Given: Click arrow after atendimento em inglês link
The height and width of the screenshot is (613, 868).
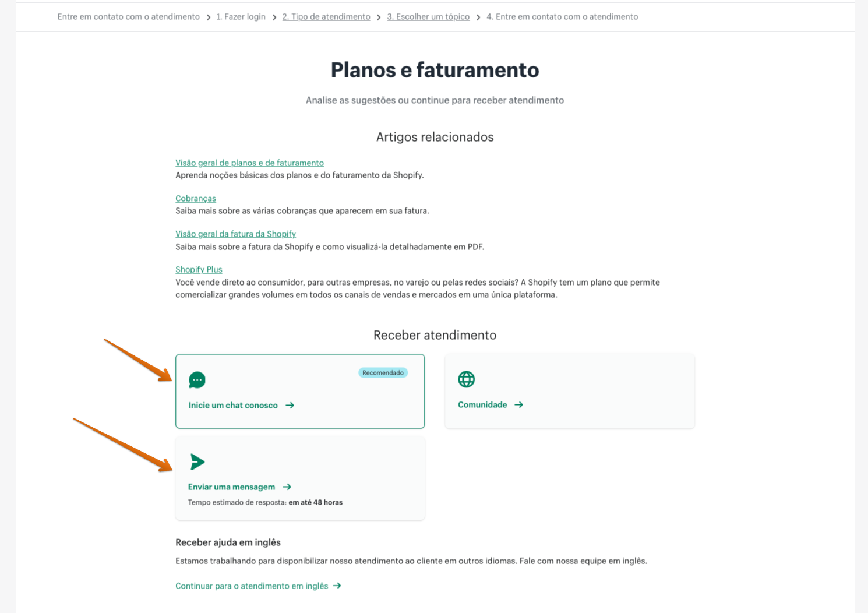Looking at the screenshot, I should (337, 586).
